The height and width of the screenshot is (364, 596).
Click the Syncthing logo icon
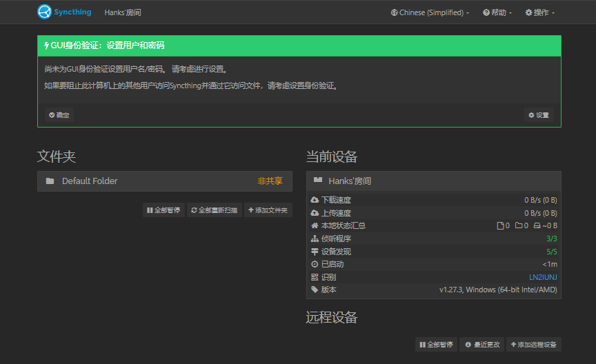[44, 12]
